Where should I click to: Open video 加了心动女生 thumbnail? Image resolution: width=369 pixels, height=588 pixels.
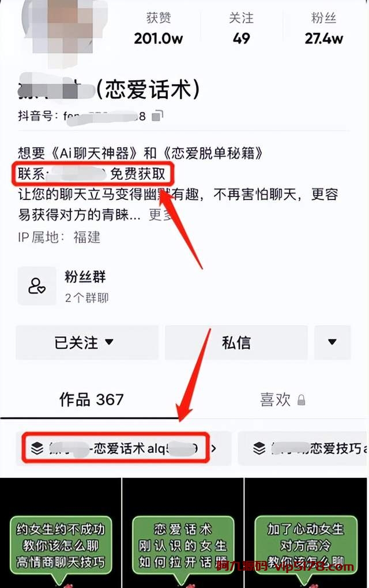pos(306,533)
